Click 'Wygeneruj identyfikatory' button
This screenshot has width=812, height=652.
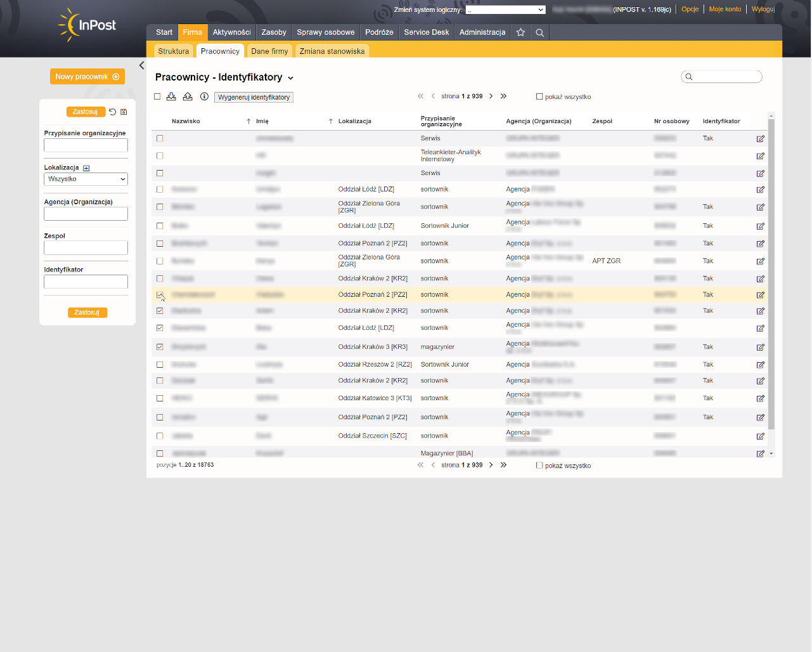point(254,97)
